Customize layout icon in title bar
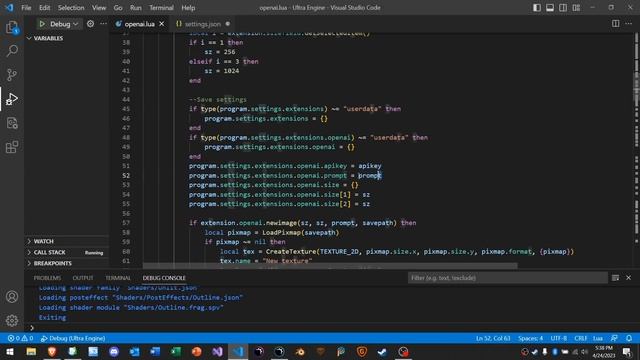The width and height of the screenshot is (640, 360). click(x=576, y=8)
